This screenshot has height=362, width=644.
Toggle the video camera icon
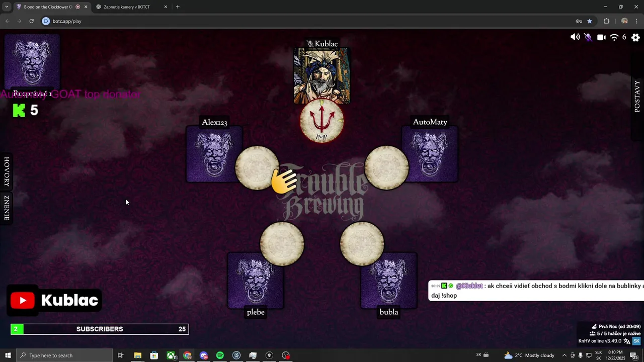tap(601, 37)
